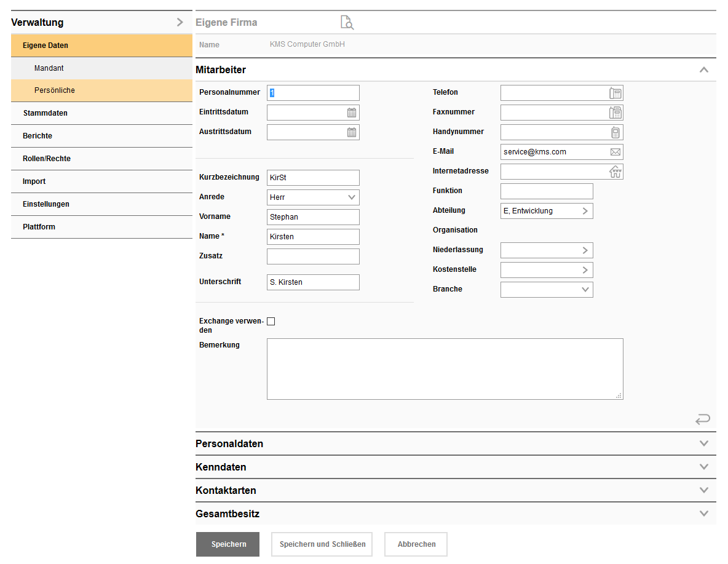Open the Anrede dropdown
The height and width of the screenshot is (564, 728).
tap(352, 197)
